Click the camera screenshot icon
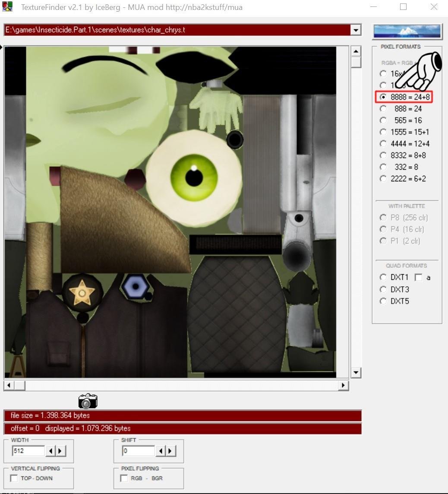Screen dimensions: 448x494 coord(88,401)
